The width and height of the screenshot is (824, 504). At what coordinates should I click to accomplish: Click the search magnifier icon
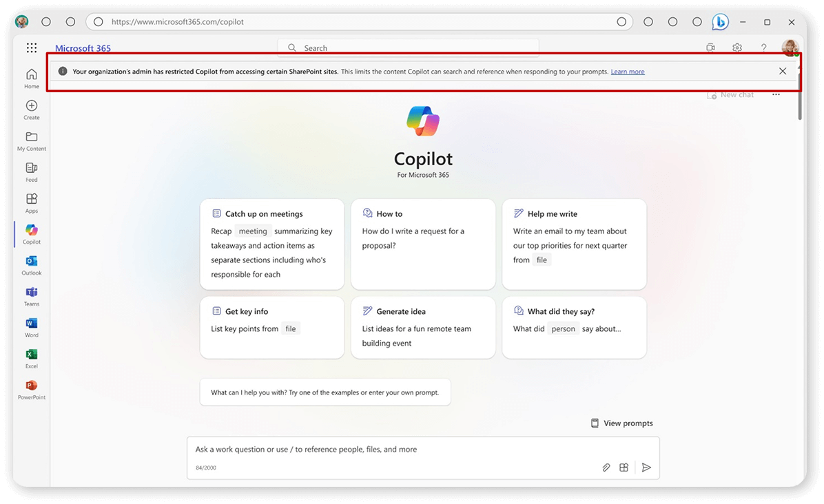coord(291,48)
